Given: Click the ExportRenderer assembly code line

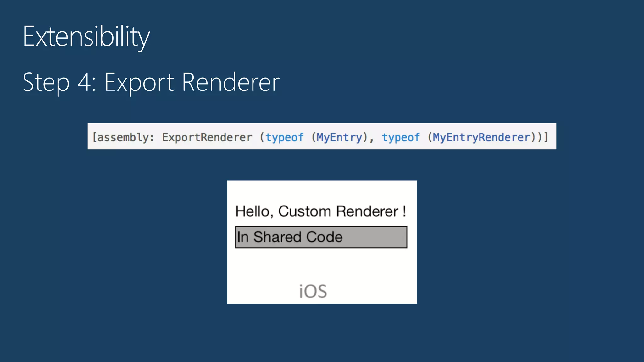Looking at the screenshot, I should pos(322,136).
